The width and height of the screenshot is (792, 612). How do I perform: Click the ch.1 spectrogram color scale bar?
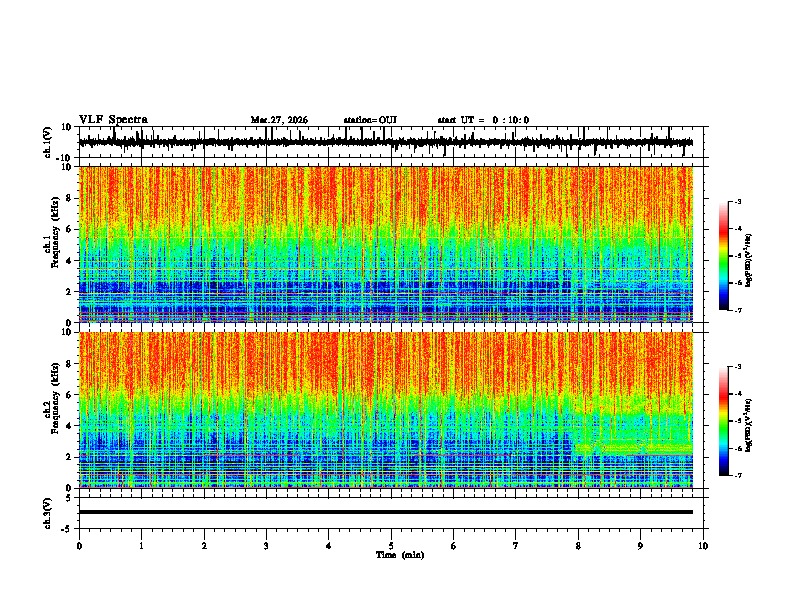click(x=724, y=256)
